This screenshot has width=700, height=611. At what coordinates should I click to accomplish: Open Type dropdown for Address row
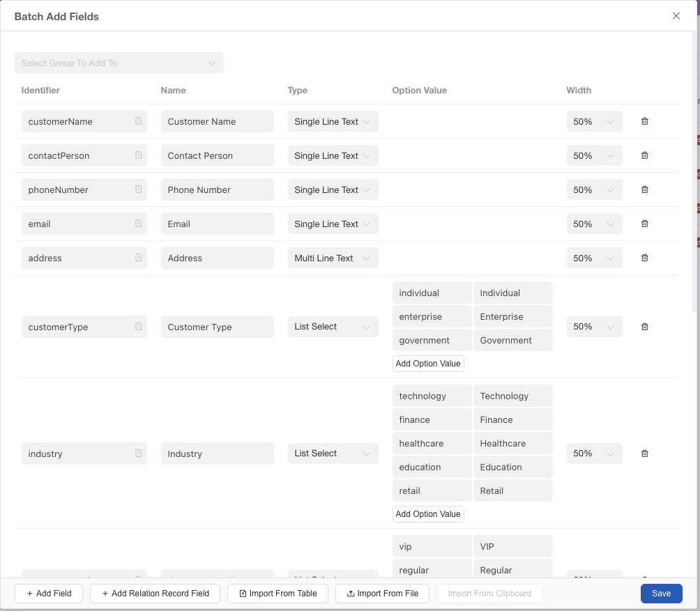(333, 258)
